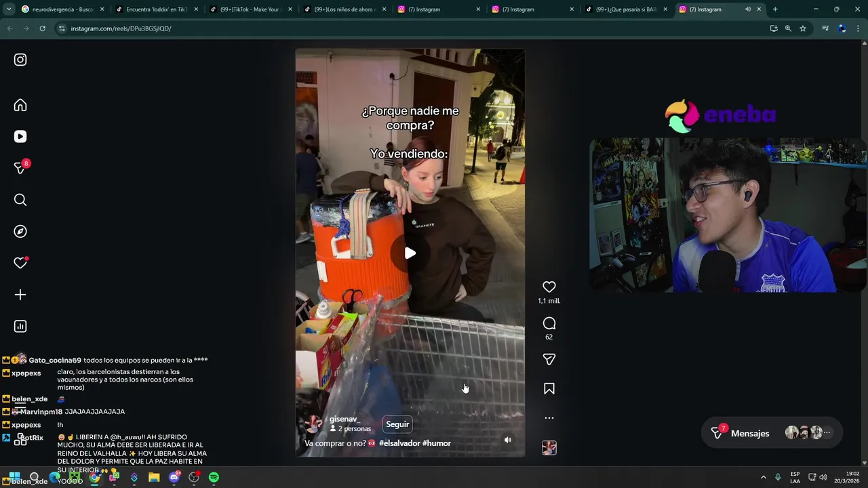The image size is (868, 488).
Task: Install Instagram app from address bar
Action: pos(774,28)
